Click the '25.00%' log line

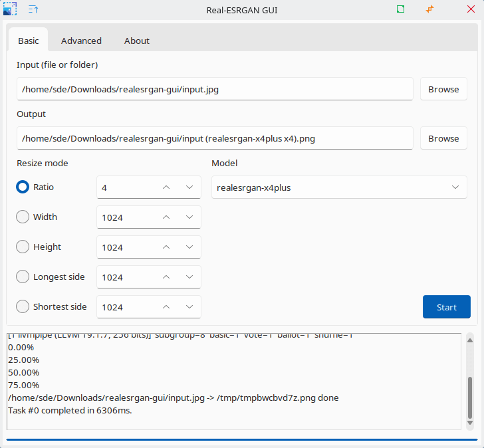click(x=24, y=360)
